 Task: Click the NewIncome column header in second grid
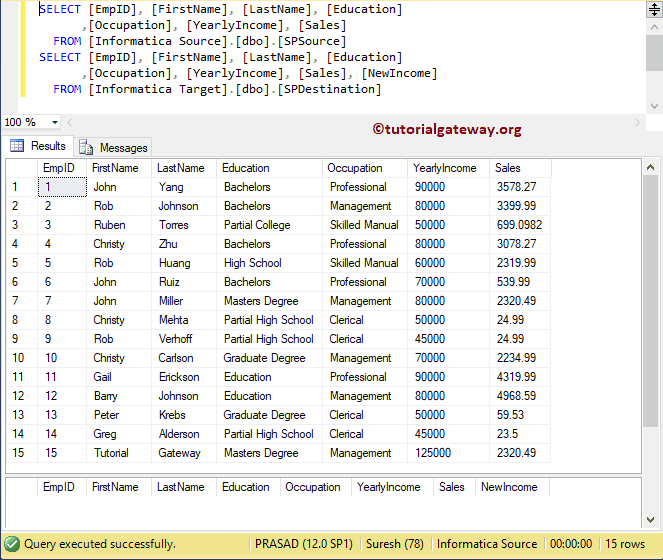coord(509,487)
